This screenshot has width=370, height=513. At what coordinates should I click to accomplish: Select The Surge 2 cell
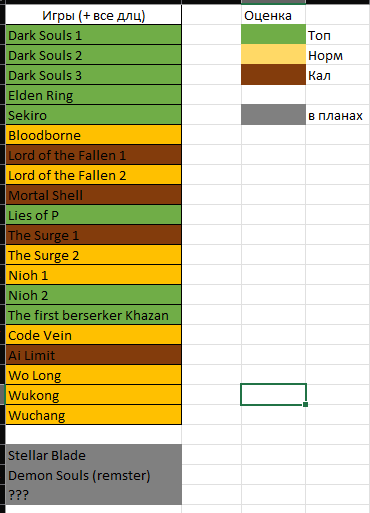(94, 255)
